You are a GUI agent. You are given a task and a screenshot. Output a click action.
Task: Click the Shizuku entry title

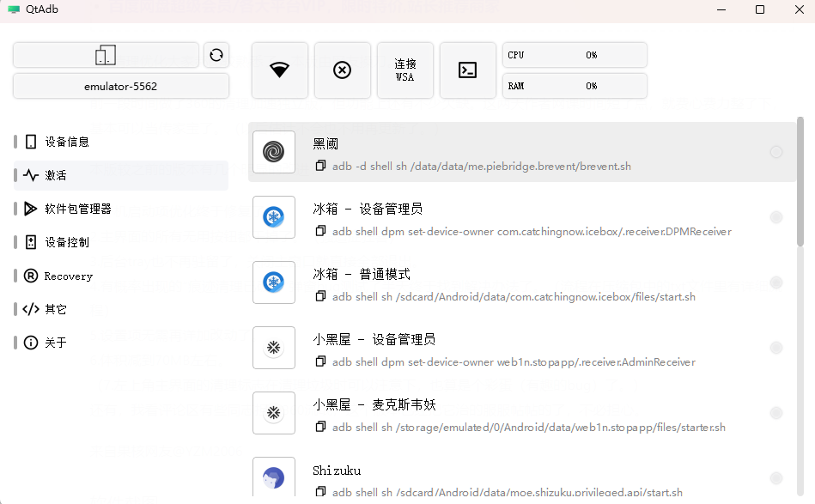tap(337, 471)
